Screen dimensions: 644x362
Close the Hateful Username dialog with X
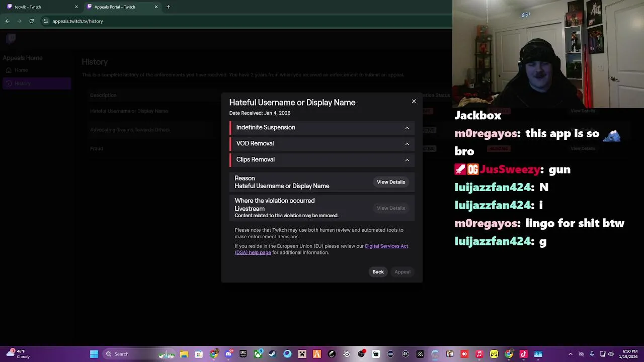tap(414, 102)
